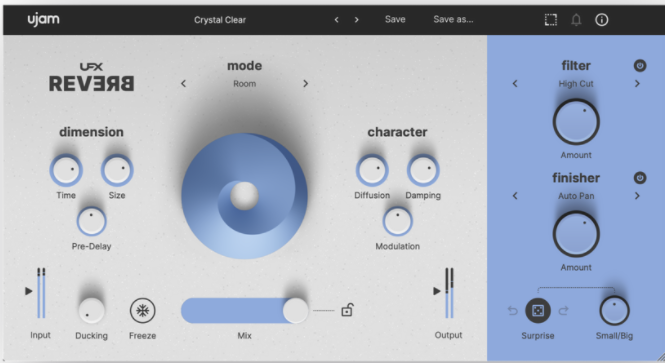665x363 pixels.
Task: Select previous finisher type
Action: tap(515, 195)
